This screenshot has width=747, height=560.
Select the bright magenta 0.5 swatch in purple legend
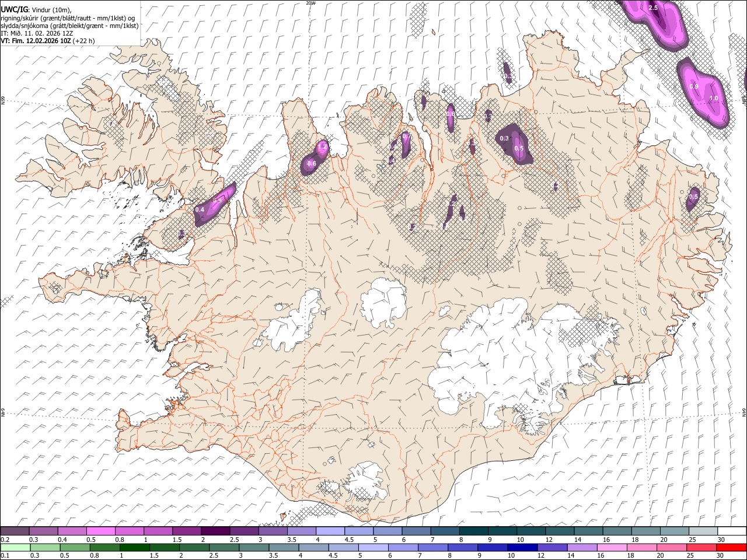[x=101, y=531]
